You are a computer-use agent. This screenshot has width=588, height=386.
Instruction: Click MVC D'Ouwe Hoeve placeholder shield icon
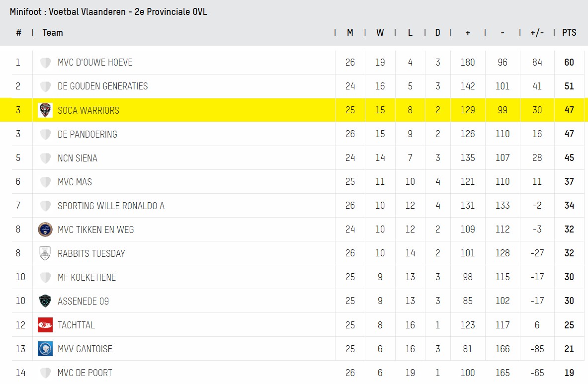45,63
